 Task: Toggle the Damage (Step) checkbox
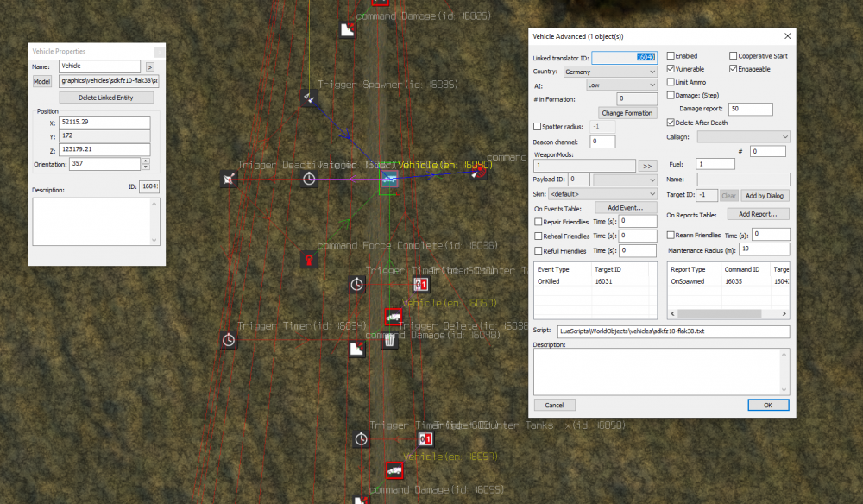click(x=671, y=95)
